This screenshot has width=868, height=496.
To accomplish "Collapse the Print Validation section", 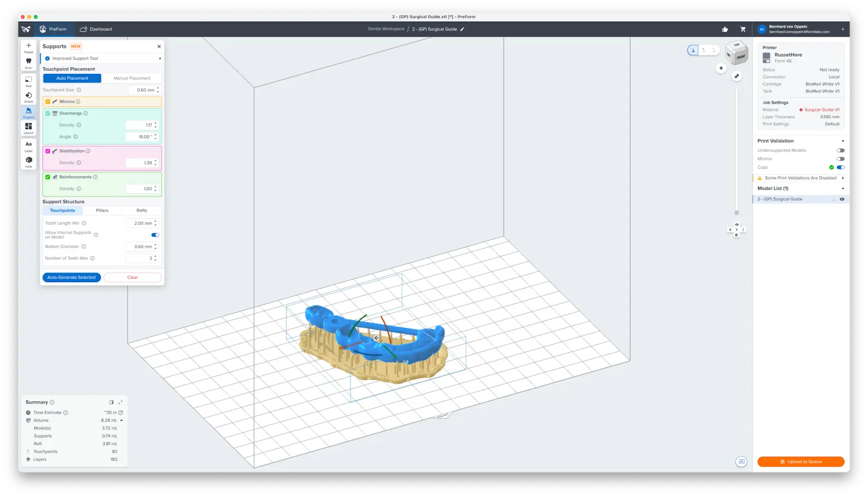I will coord(843,141).
